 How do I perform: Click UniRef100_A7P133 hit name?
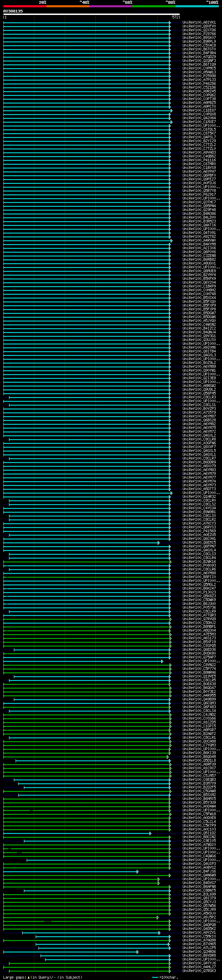(199, 80)
